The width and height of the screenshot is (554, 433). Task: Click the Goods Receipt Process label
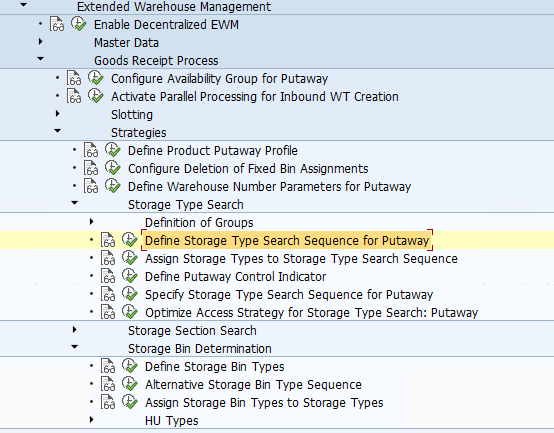(x=156, y=60)
